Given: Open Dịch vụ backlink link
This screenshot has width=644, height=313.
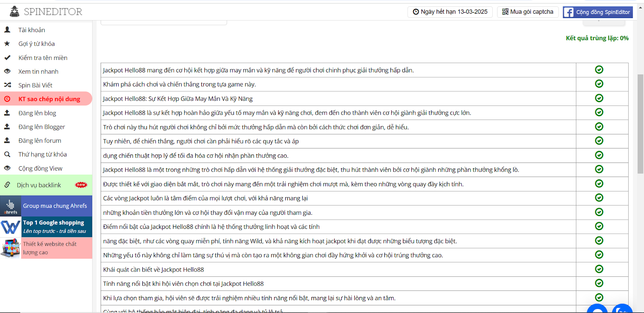Looking at the screenshot, I should (46, 185).
